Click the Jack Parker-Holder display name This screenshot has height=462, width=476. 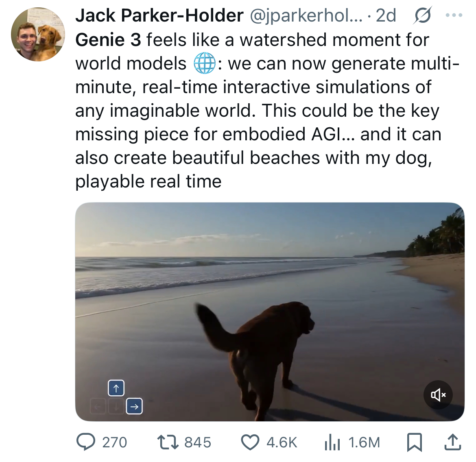[159, 16]
